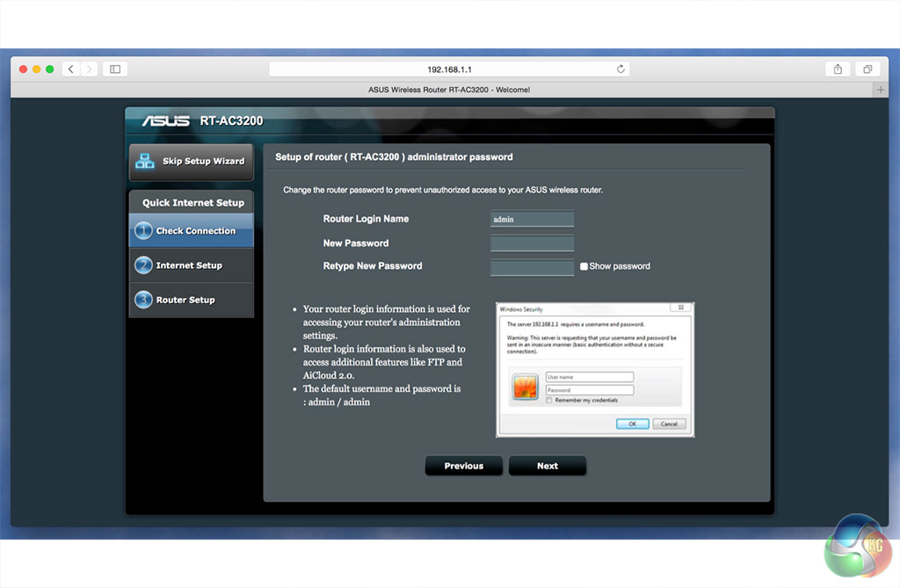
Task: Click the administrator password setup heading
Action: (x=394, y=156)
